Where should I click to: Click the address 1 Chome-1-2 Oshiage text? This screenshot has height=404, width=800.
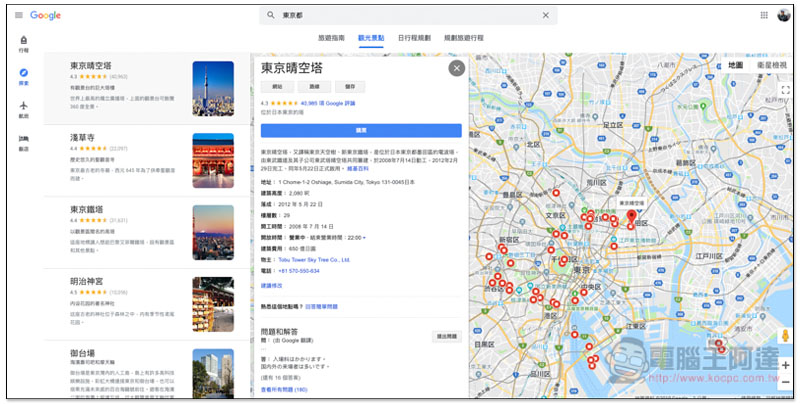(x=346, y=182)
